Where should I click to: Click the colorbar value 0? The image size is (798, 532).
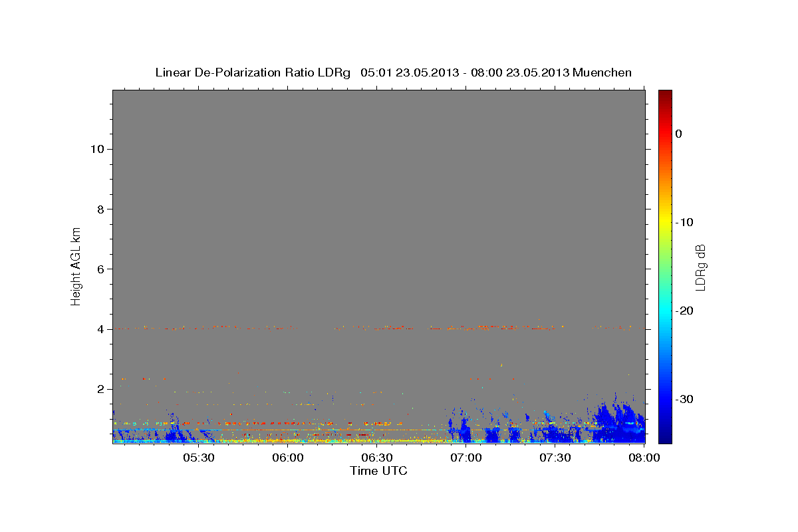tap(679, 134)
